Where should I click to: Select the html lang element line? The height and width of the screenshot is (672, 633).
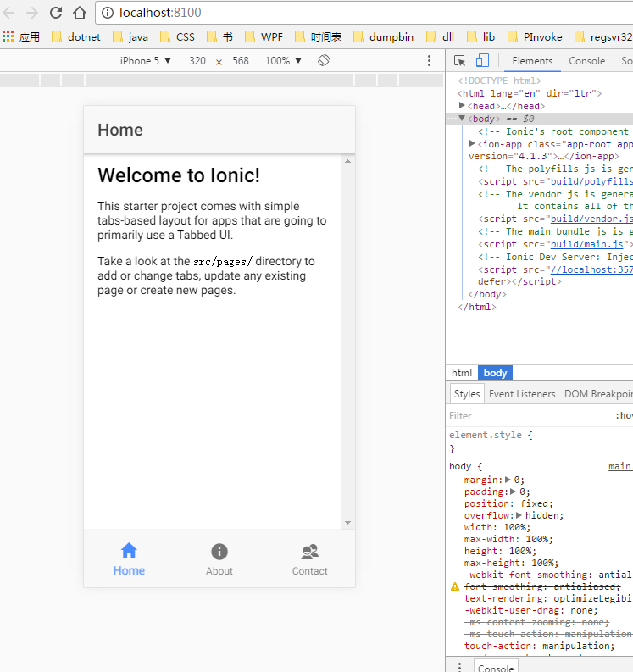530,93
